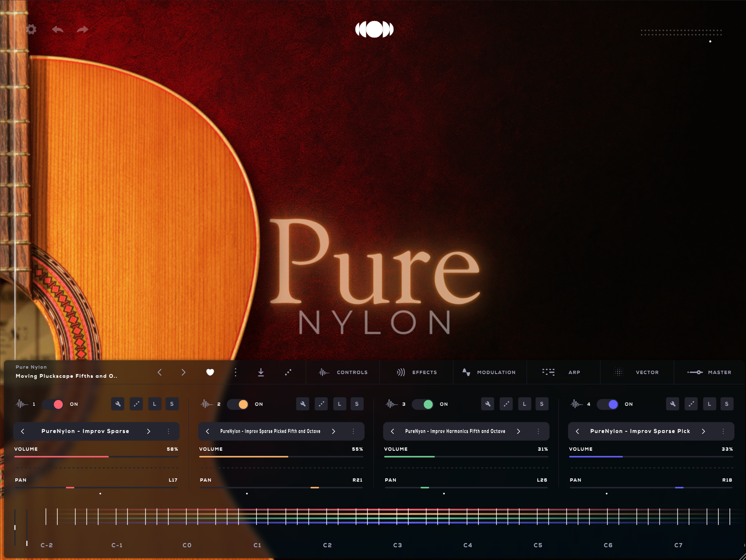The width and height of the screenshot is (746, 560).
Task: Solo layer 2 with S button
Action: [x=357, y=404]
